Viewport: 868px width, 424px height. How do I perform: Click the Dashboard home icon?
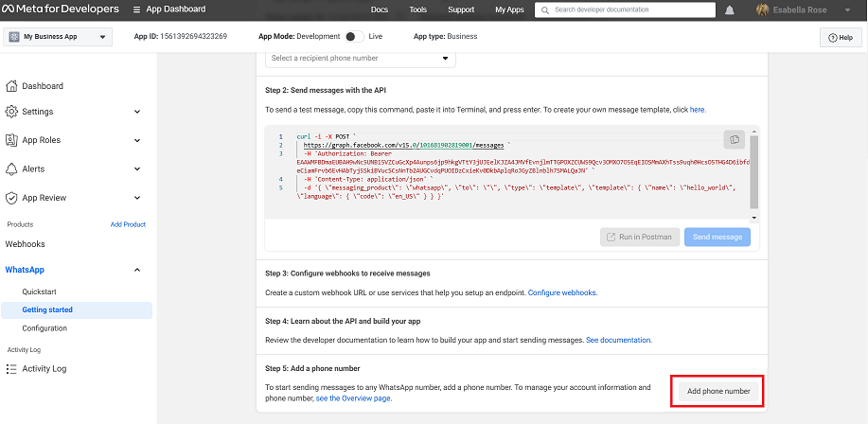pos(11,86)
